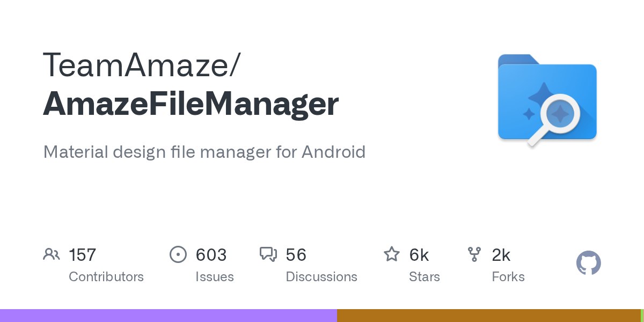Click the 2k forks count
644x322 pixels.
[501, 255]
